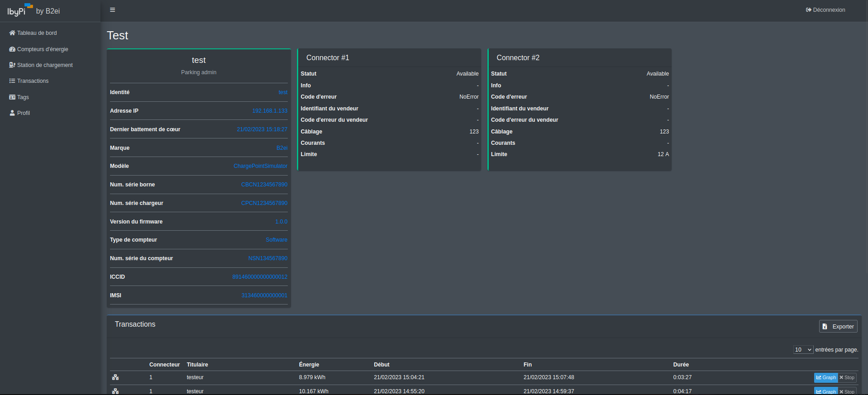This screenshot has height=395, width=868.
Task: Sort table by Connecteur column header
Action: (x=165, y=365)
